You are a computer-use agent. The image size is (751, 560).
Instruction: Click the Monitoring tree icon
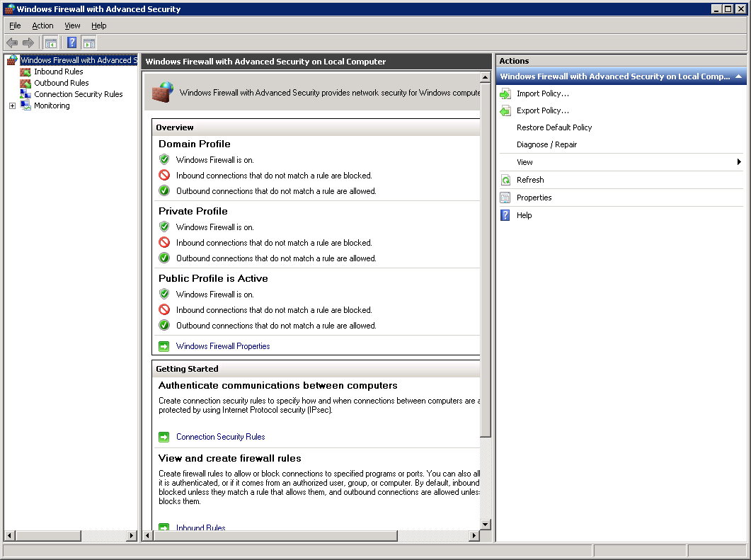click(25, 106)
